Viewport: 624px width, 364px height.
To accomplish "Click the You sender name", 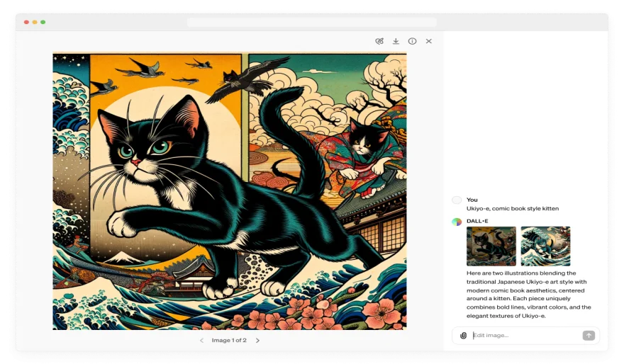I will click(472, 200).
